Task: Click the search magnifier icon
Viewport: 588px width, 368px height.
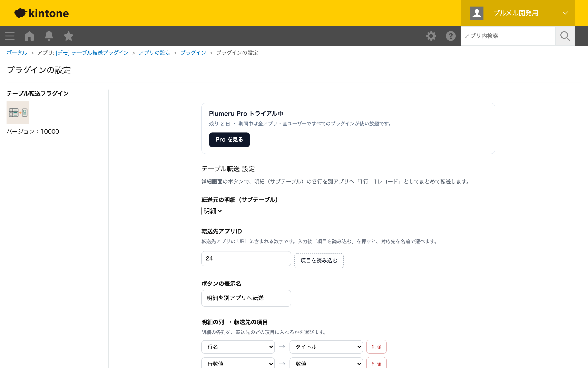Action: (x=565, y=36)
